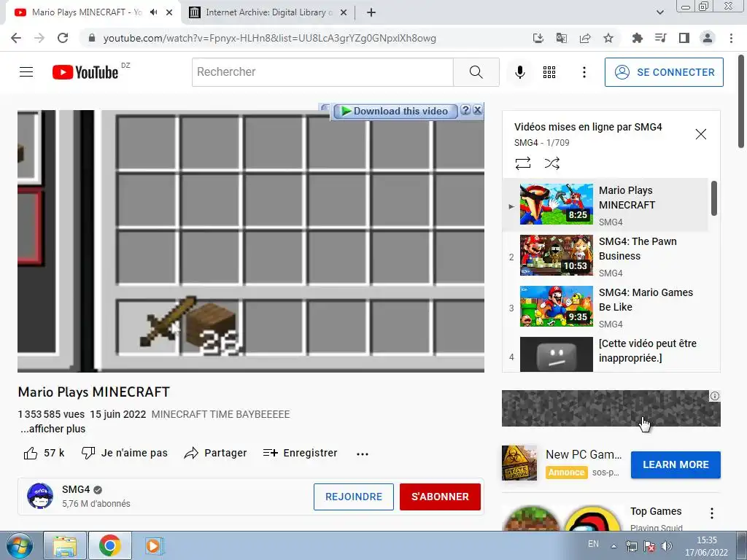Open YouTube settings three-dot menu

[584, 72]
